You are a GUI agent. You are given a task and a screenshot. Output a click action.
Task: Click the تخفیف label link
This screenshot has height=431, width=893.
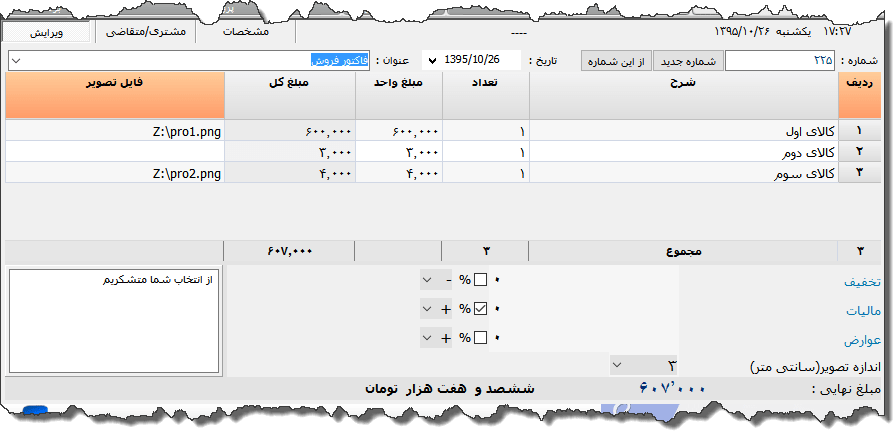point(861,282)
